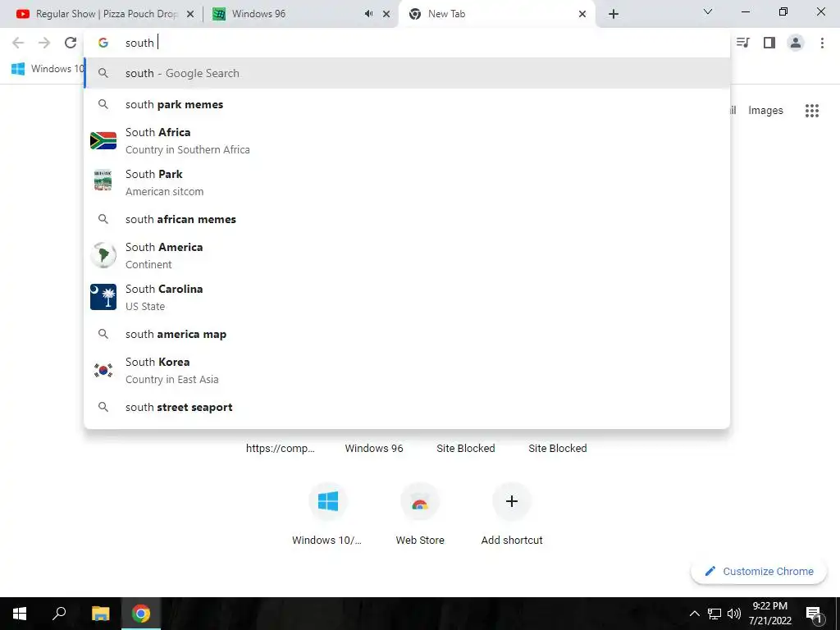Click the Add shortcut plus button
The width and height of the screenshot is (840, 630).
coord(512,501)
